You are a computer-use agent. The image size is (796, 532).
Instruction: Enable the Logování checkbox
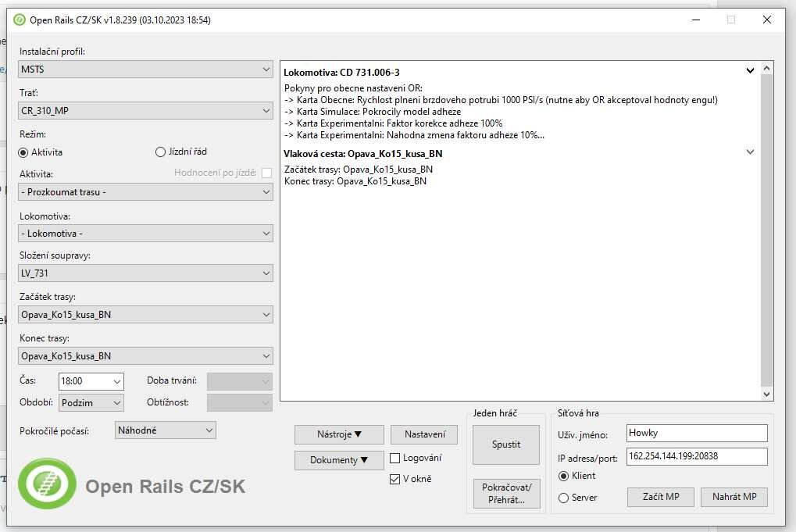point(395,459)
